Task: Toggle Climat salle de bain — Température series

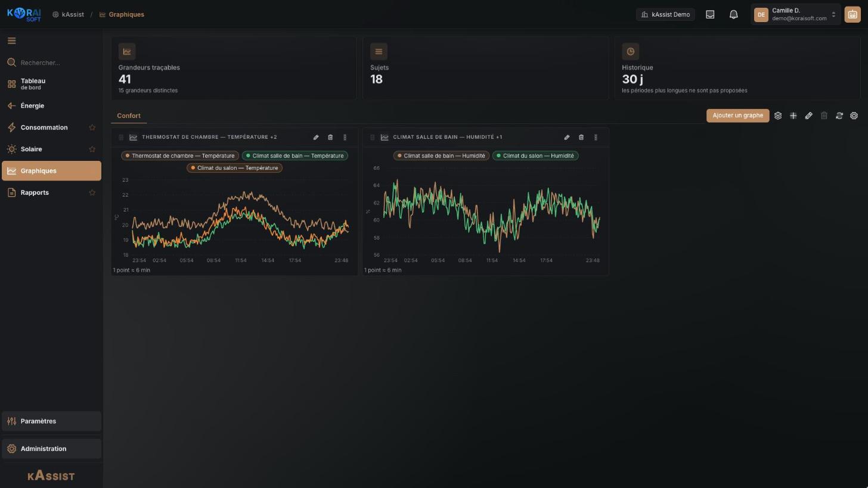Action: [x=294, y=156]
